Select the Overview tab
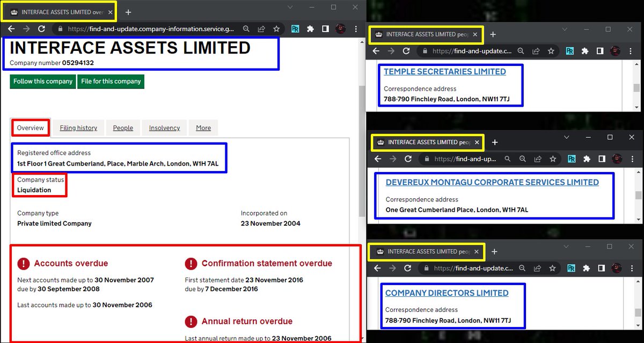Screen dimensions: 644x343 tap(30, 128)
